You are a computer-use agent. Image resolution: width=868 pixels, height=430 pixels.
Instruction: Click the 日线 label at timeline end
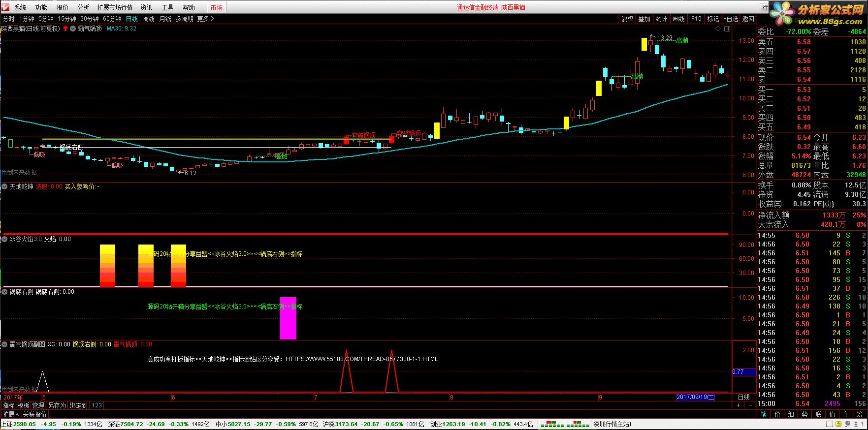click(743, 397)
